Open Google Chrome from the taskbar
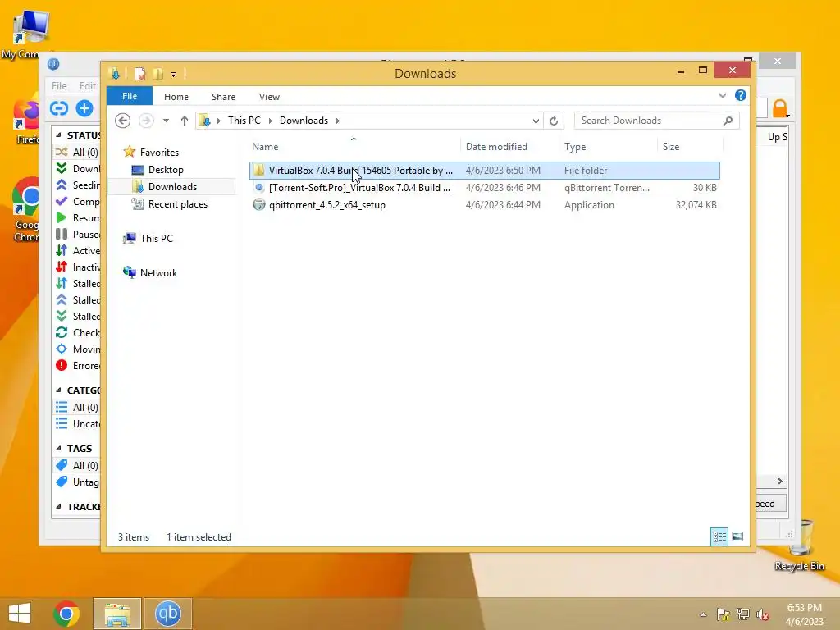 pos(66,614)
